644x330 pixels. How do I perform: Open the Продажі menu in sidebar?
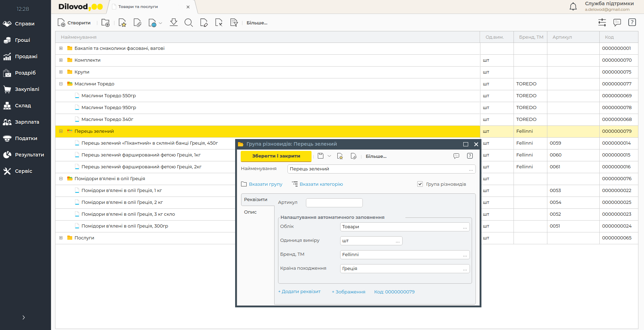(x=26, y=56)
